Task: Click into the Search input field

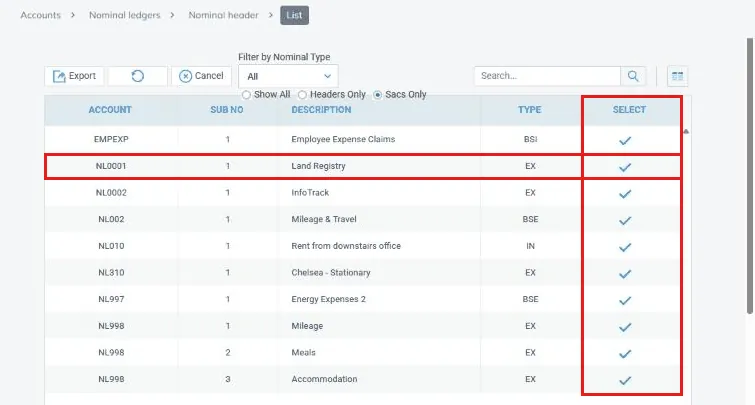Action: click(547, 76)
